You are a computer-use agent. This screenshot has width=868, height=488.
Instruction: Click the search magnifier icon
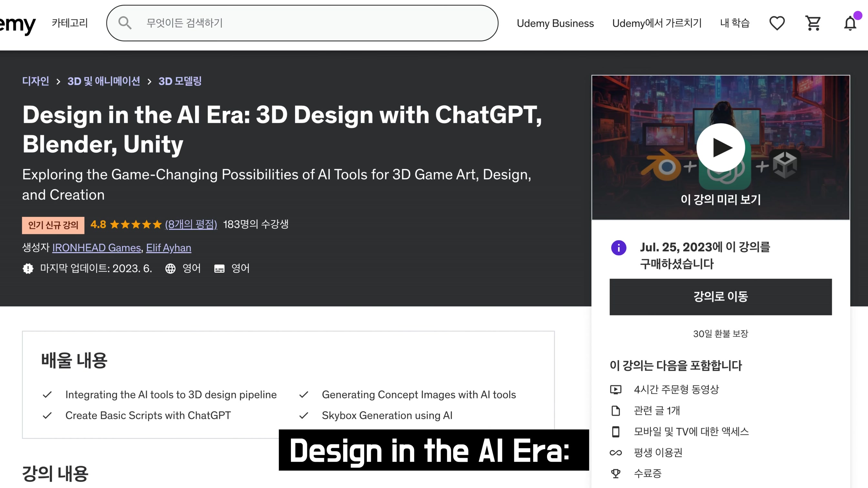point(125,23)
